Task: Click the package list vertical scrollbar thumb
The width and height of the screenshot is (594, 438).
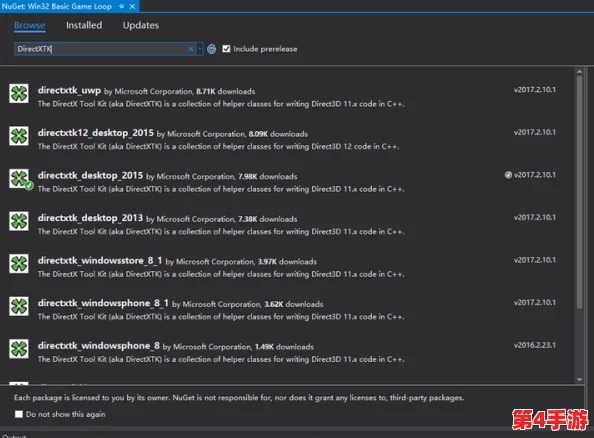Action: pos(579,192)
